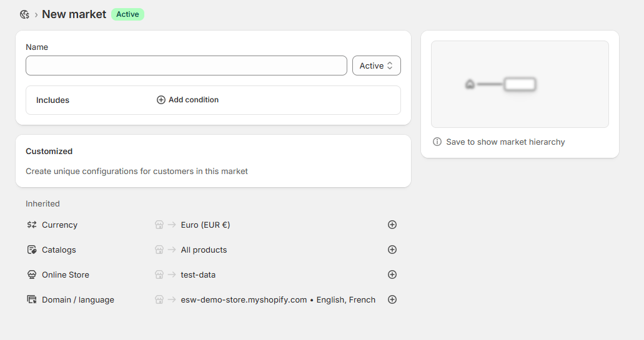The image size is (644, 340).
Task: Select the All products catalog value
Action: pyautogui.click(x=204, y=250)
